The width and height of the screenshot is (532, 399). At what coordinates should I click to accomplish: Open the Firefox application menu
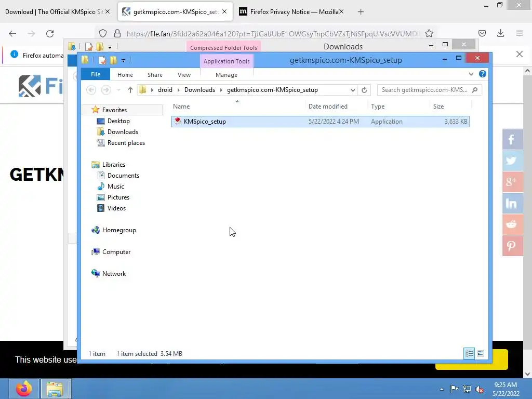[x=520, y=33]
